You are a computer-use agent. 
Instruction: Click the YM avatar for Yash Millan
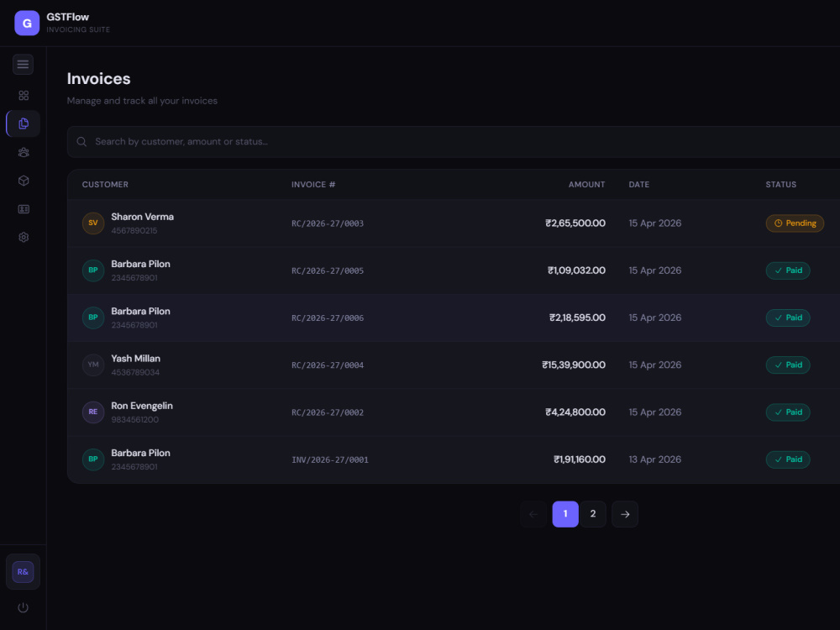coord(93,365)
